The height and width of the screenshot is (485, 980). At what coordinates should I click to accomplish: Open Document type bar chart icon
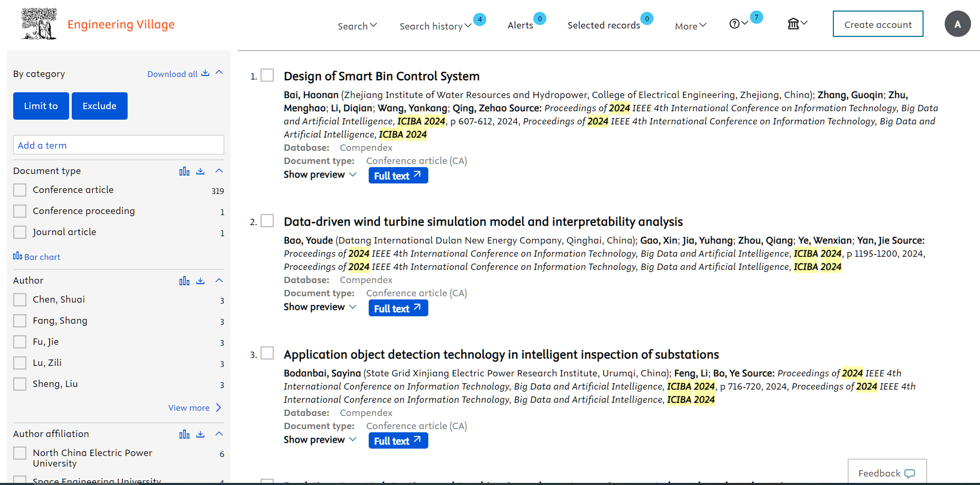[x=184, y=171]
